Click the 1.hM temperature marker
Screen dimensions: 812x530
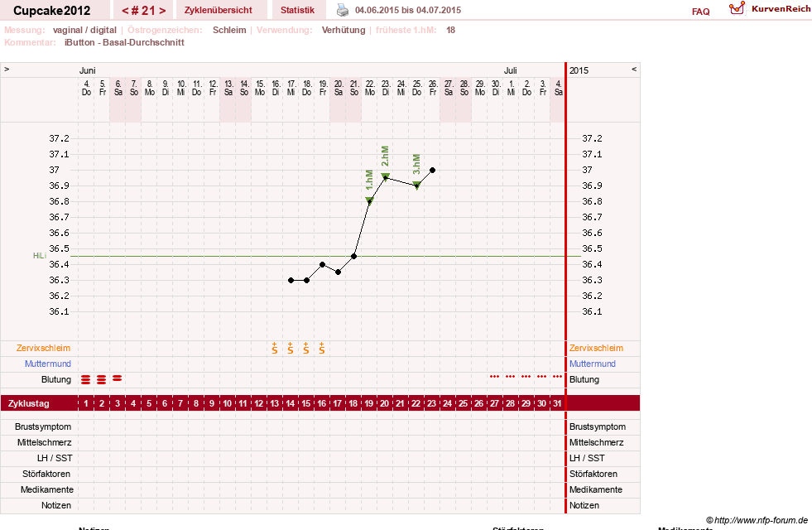(x=369, y=200)
